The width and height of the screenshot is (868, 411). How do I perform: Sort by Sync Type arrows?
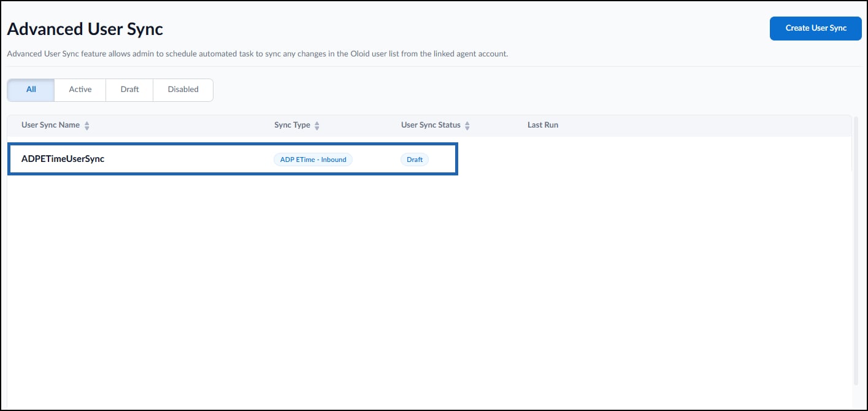tap(317, 126)
